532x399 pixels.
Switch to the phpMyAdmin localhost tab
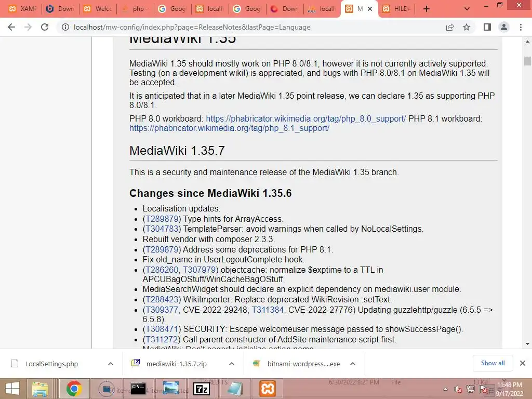click(322, 9)
